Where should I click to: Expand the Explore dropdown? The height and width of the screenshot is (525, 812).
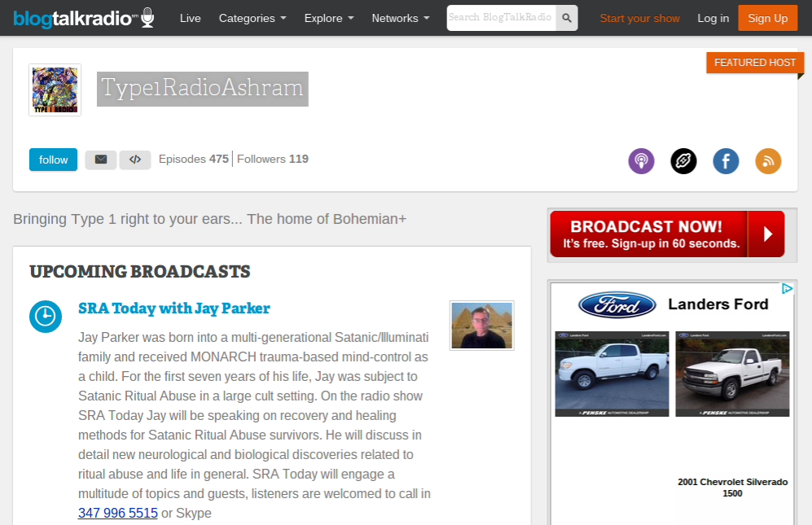click(329, 18)
